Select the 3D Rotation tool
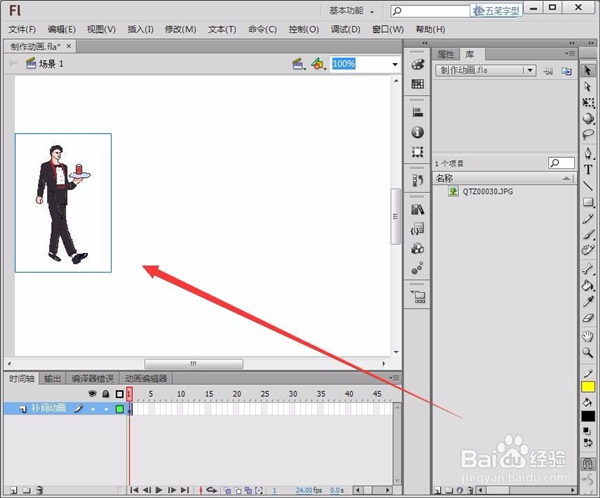 (x=588, y=118)
